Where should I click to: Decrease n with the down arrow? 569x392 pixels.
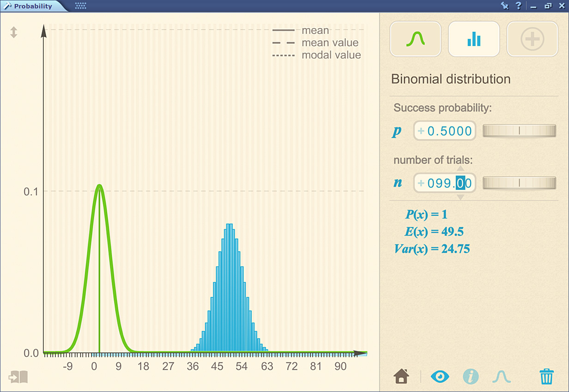pos(460,197)
